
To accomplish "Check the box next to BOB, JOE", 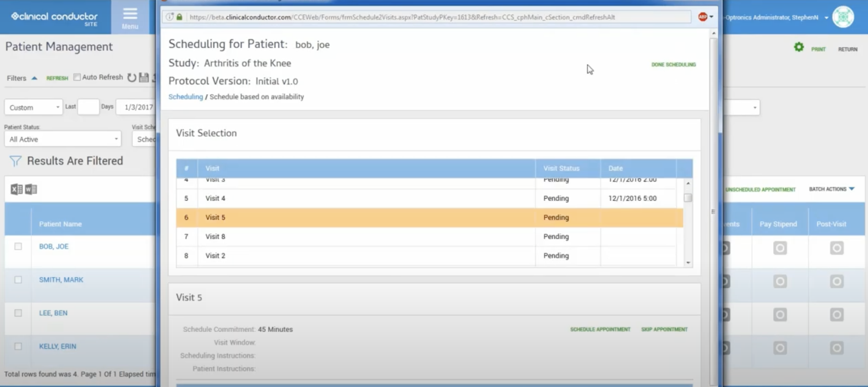I will pyautogui.click(x=18, y=247).
